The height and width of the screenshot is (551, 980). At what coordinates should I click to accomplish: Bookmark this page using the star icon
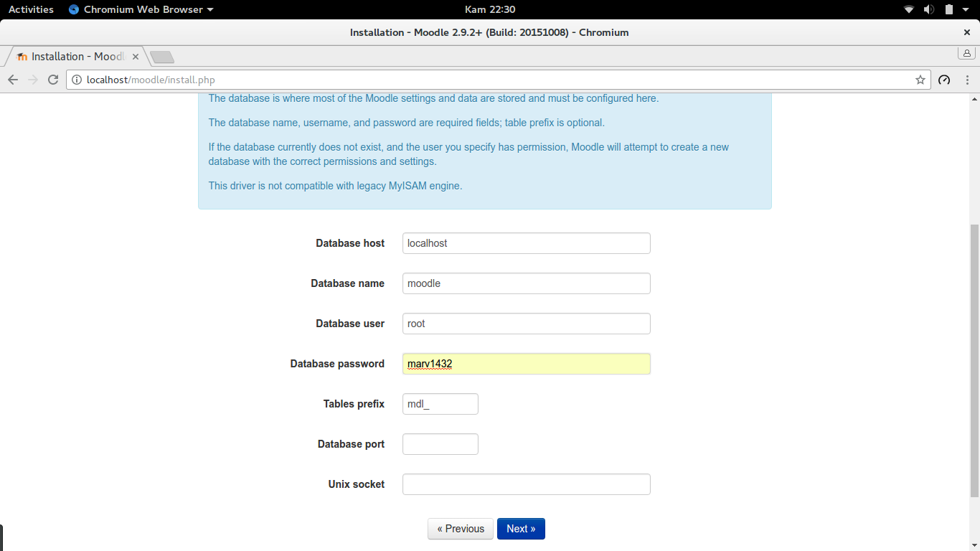click(x=920, y=80)
